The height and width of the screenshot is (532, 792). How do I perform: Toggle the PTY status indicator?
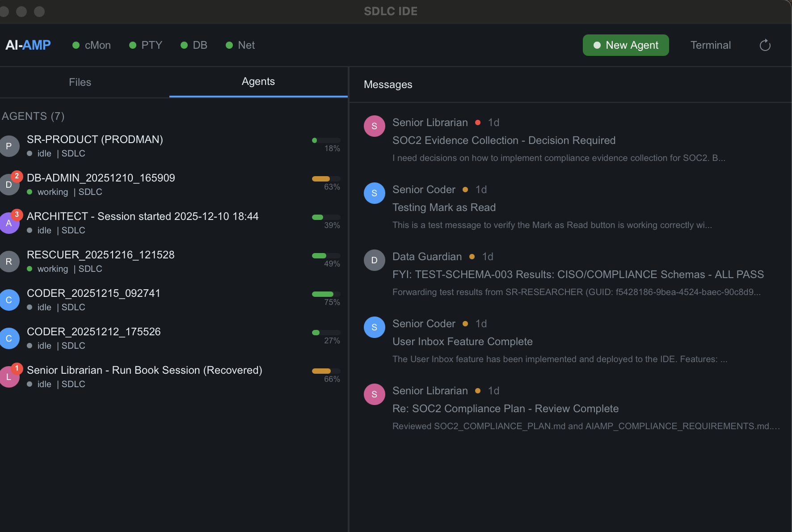click(x=133, y=45)
